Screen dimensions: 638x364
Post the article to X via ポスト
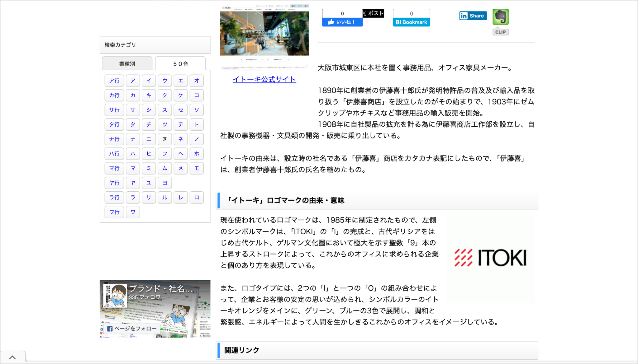point(373,13)
